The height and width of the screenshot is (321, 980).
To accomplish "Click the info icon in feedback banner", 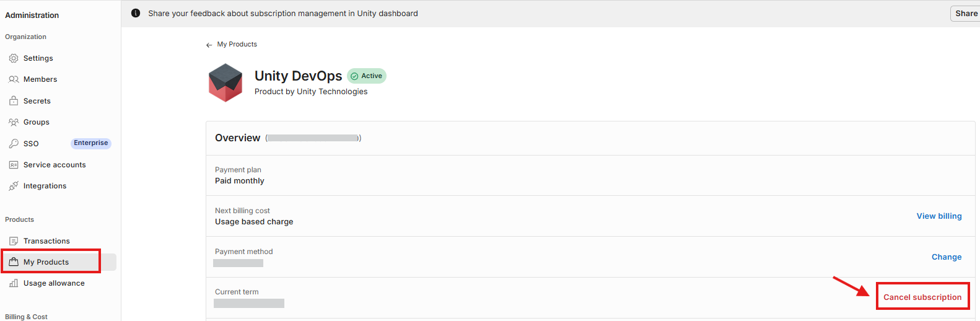I will click(x=136, y=13).
